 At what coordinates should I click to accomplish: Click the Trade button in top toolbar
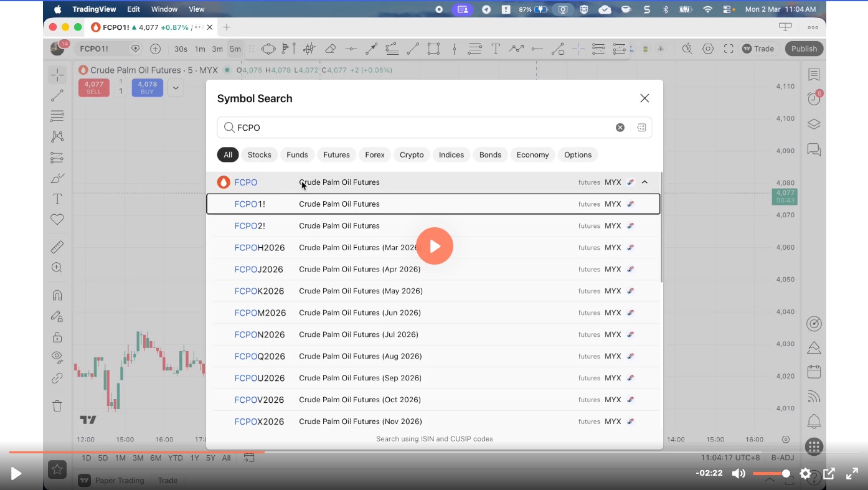point(758,49)
